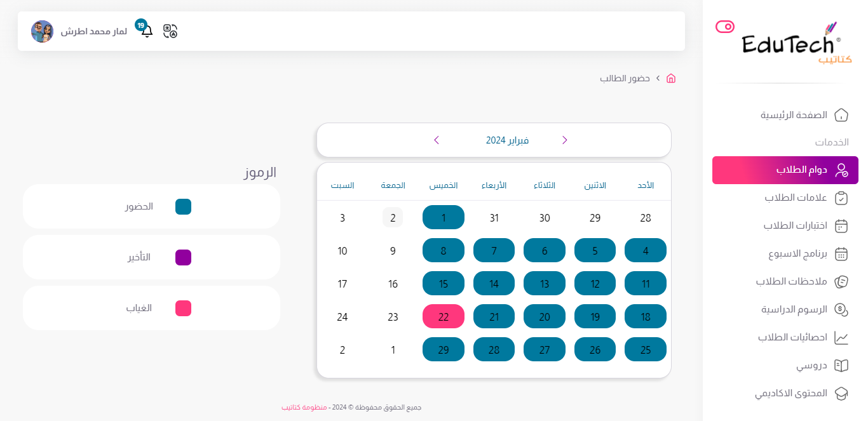
Task: Go to previous month with left chevron
Action: pos(437,140)
